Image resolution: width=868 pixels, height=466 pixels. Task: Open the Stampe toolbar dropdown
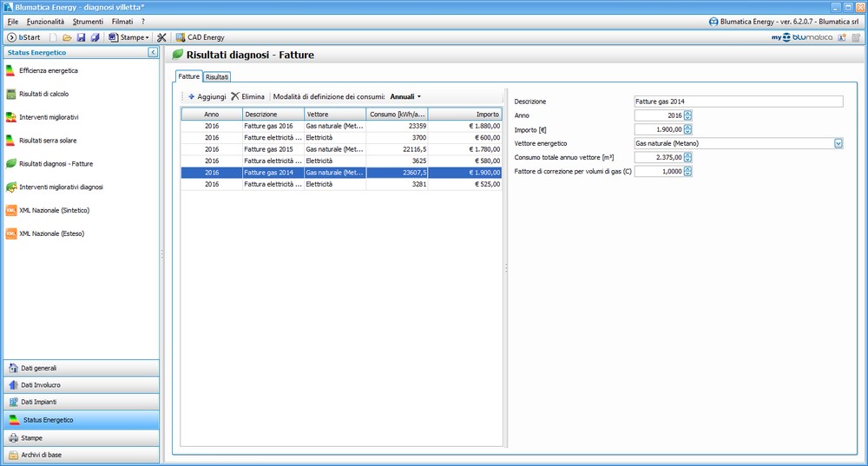(x=128, y=37)
